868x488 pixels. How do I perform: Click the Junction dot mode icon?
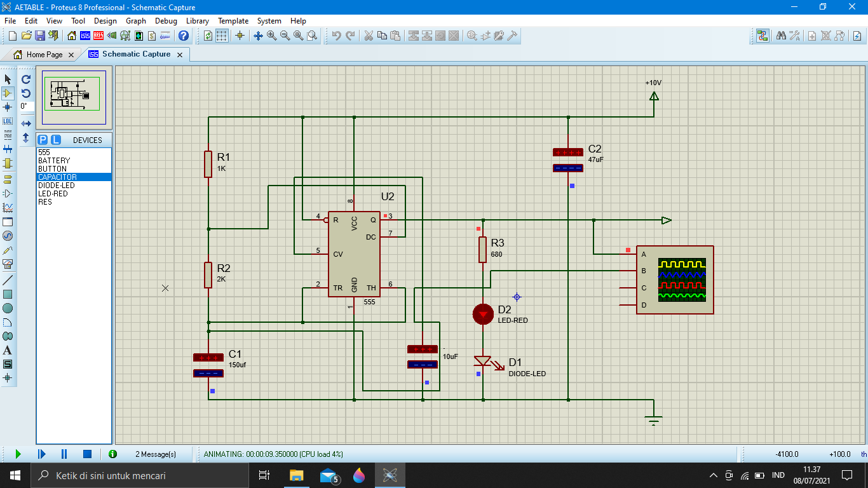point(8,107)
